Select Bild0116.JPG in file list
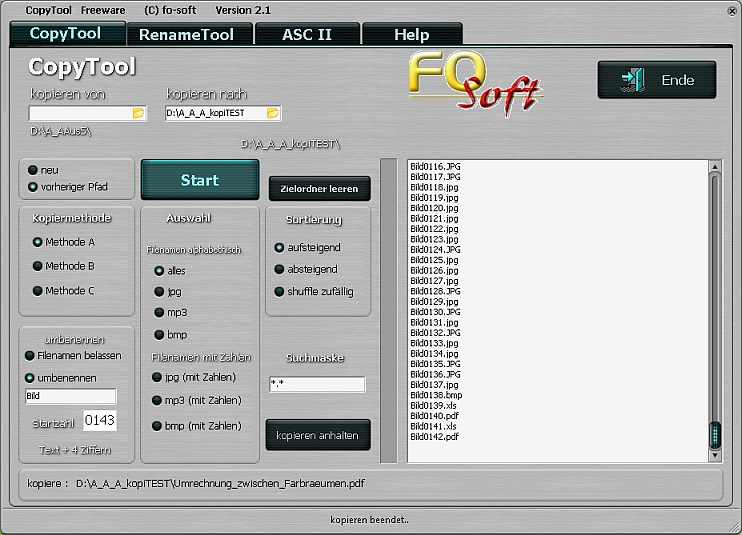Image resolution: width=742 pixels, height=535 pixels. 435,167
